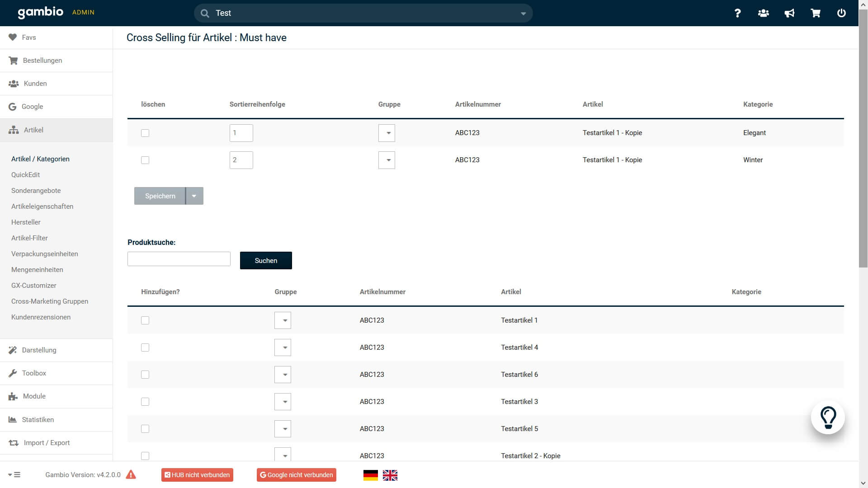Click the page vertical scrollbar thumb
Viewport: 868px width, 488px height.
[863, 138]
